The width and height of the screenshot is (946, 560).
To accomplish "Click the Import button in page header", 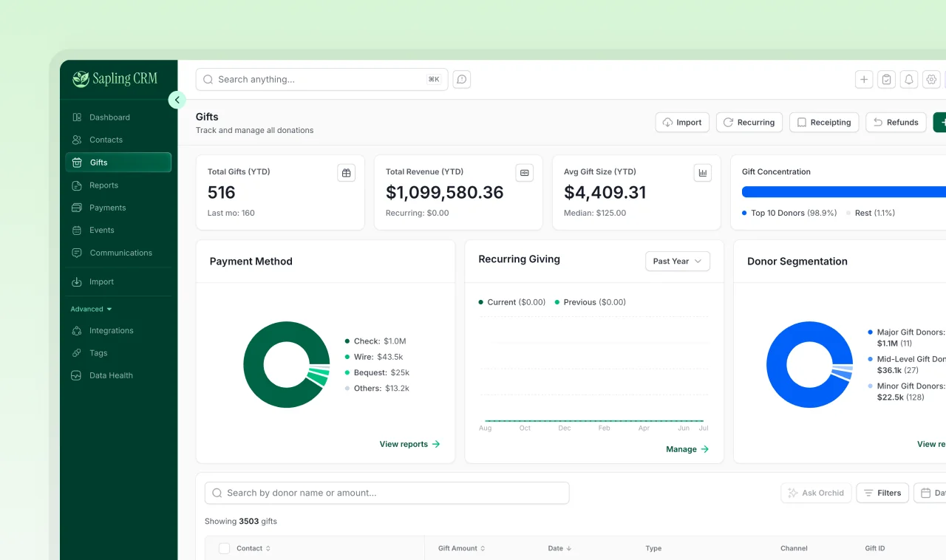I will tap(682, 123).
